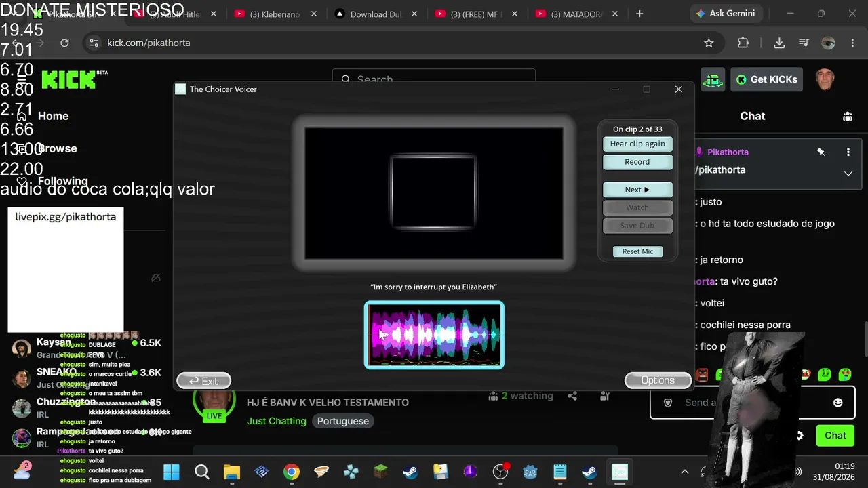868x488 pixels.
Task: Expand the pinned message chevron
Action: 848,174
